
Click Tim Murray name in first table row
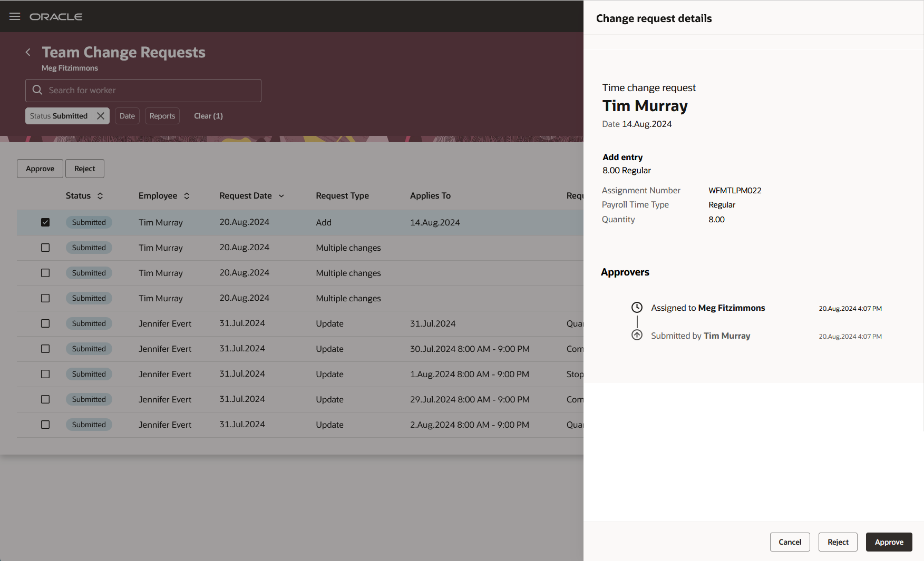click(x=161, y=222)
